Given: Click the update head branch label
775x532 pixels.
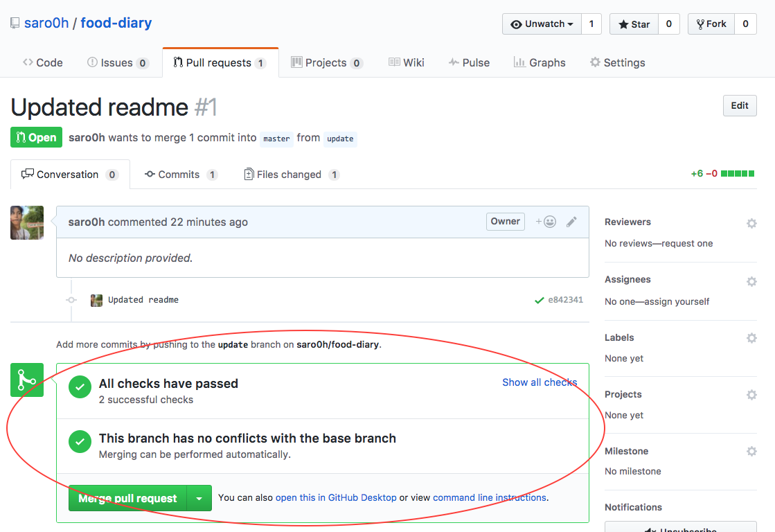Looking at the screenshot, I should (340, 139).
